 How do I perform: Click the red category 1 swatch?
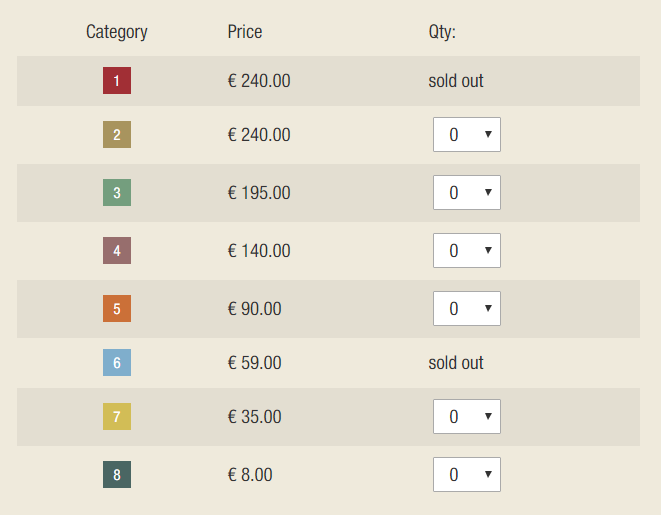tap(117, 81)
